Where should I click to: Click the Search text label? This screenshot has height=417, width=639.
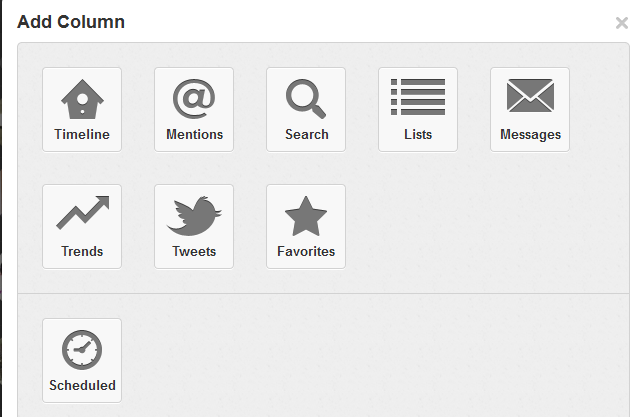pyautogui.click(x=306, y=135)
